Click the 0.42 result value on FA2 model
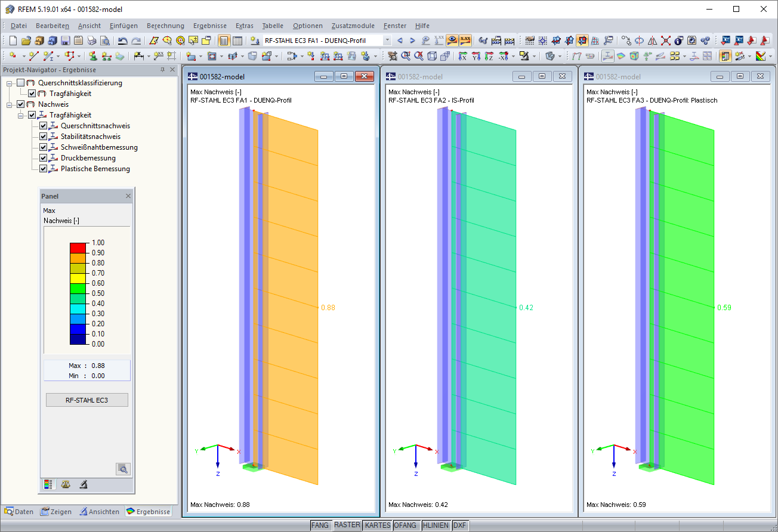 click(526, 308)
